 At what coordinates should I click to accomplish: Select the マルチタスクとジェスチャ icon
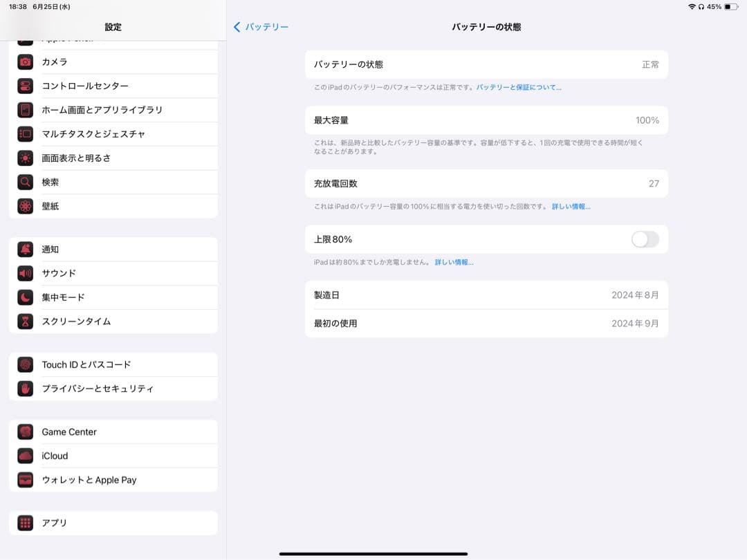click(x=26, y=133)
